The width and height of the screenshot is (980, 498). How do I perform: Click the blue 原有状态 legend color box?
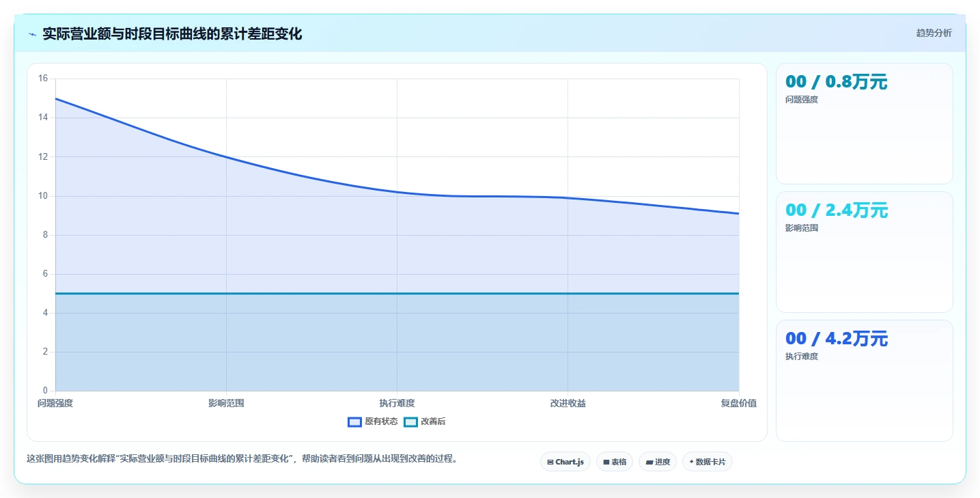354,421
